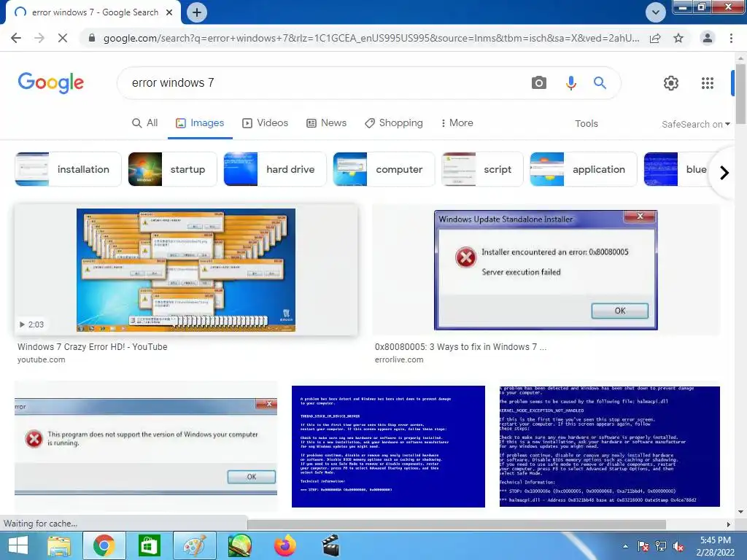This screenshot has width=747, height=560.
Task: Search by image camera icon
Action: click(x=539, y=83)
